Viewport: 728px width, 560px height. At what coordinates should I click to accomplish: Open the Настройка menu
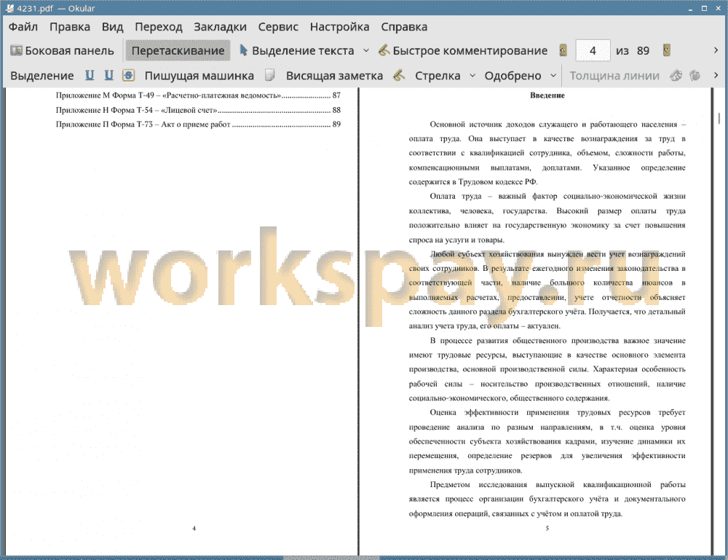pyautogui.click(x=339, y=27)
